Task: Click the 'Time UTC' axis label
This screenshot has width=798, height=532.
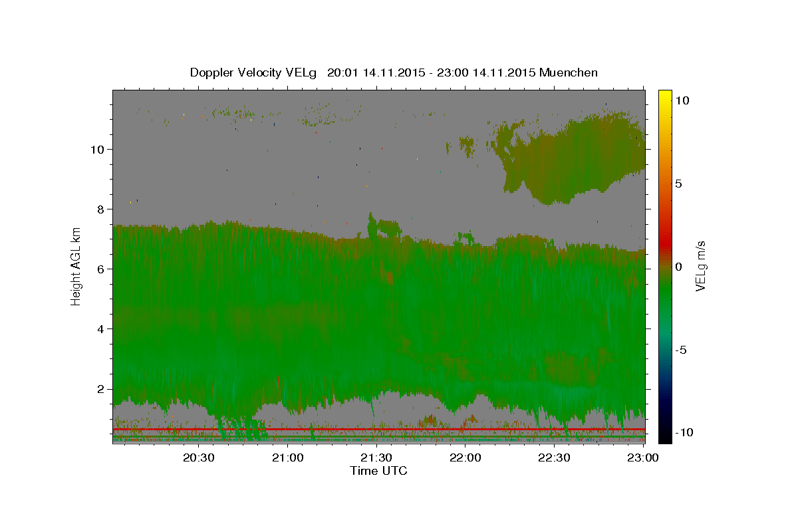Action: pos(378,471)
